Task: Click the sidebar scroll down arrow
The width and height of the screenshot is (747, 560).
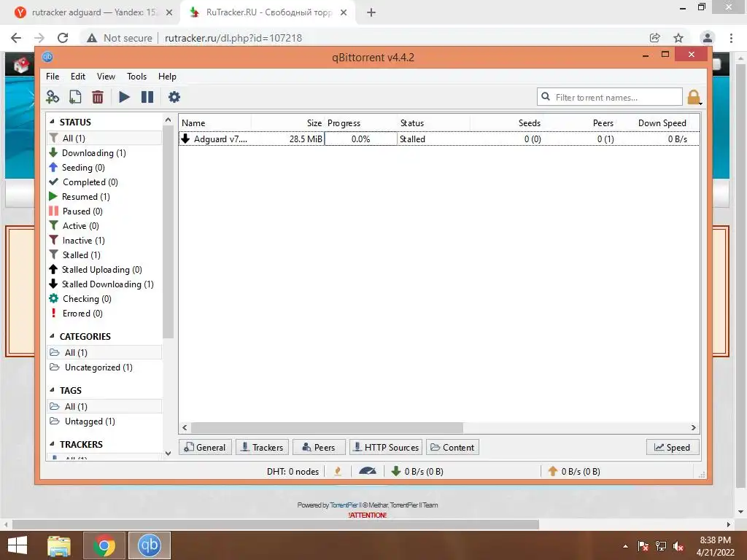Action: click(168, 454)
